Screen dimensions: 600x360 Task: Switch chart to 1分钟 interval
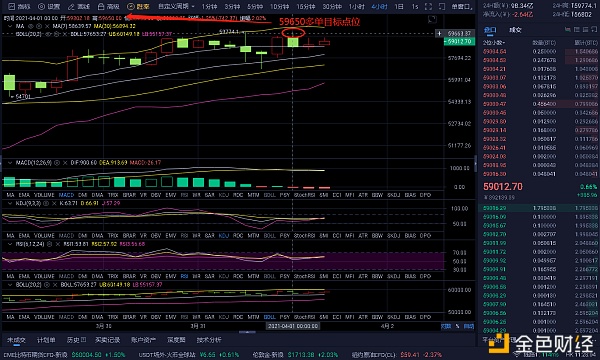[x=209, y=7]
